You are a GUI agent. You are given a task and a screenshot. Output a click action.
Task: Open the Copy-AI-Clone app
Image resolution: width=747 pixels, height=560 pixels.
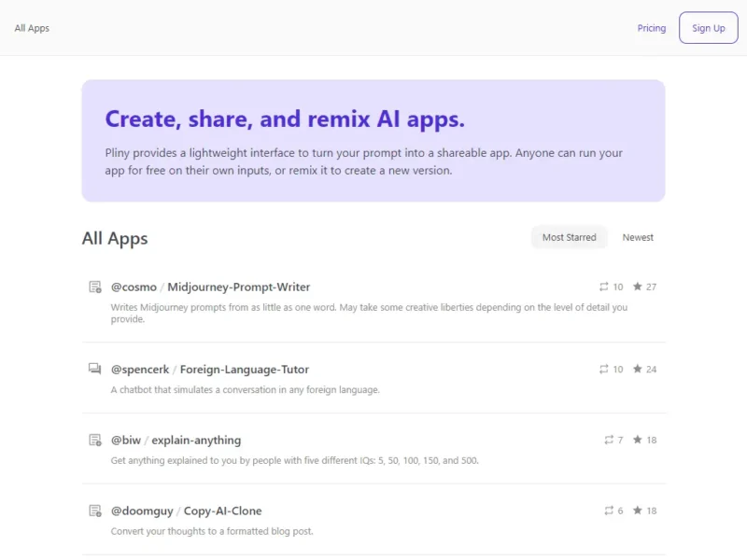(x=222, y=511)
